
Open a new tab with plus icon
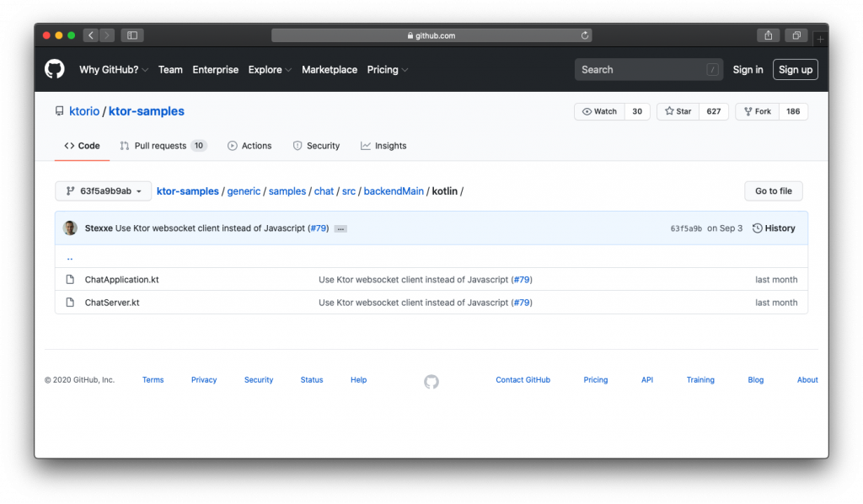click(820, 39)
